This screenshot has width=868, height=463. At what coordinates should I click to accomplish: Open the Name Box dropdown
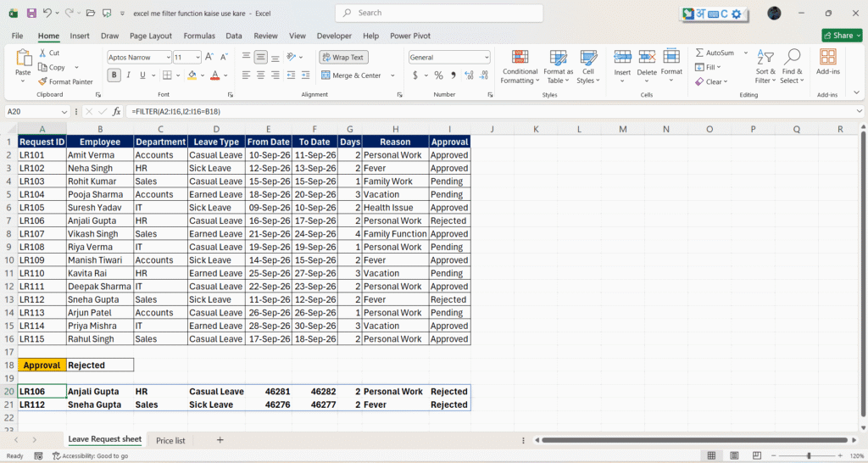point(64,111)
